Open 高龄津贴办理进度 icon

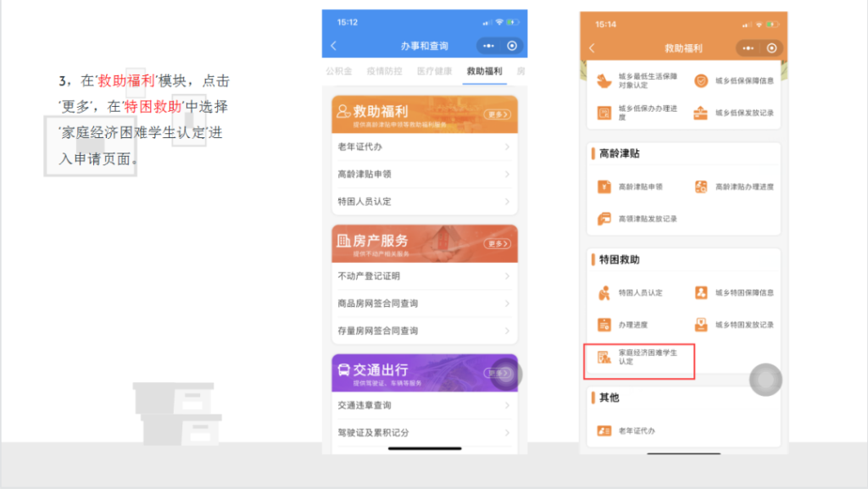701,186
